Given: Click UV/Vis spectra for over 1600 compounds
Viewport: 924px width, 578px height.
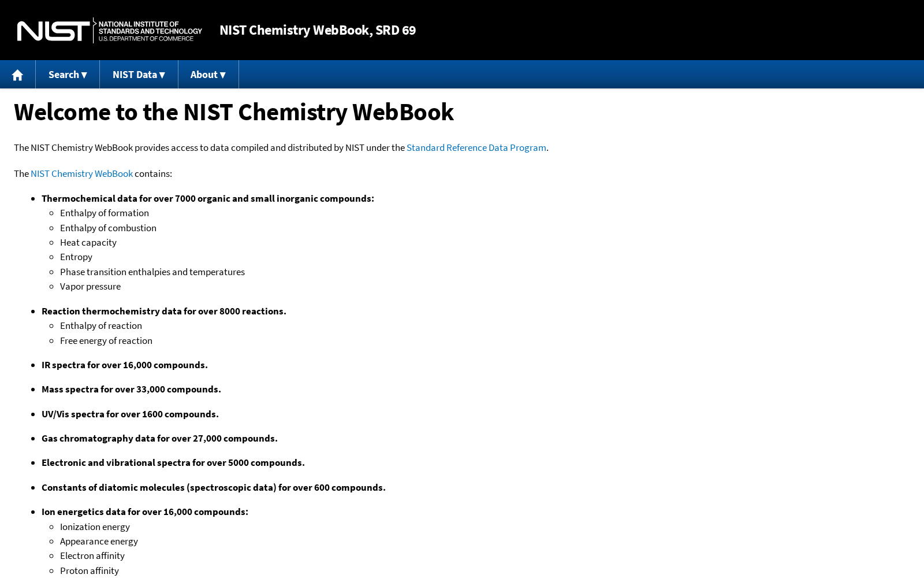Looking at the screenshot, I should (x=130, y=414).
